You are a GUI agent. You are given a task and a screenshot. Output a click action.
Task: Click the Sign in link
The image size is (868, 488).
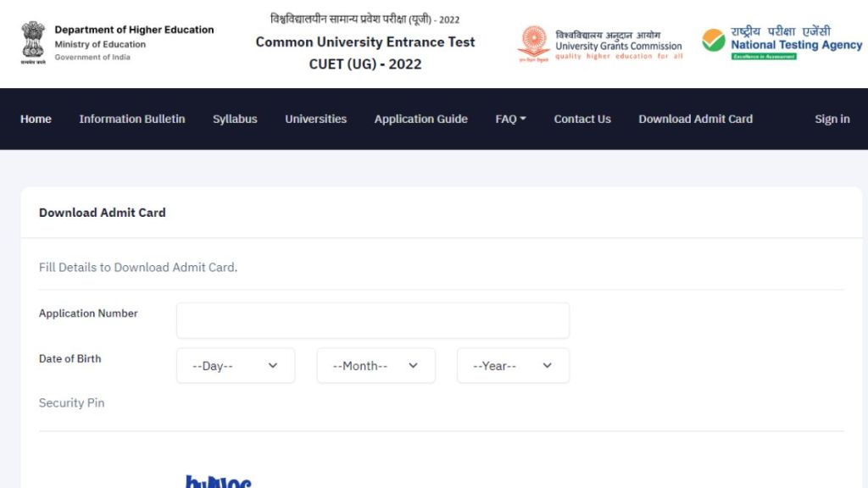click(x=832, y=119)
